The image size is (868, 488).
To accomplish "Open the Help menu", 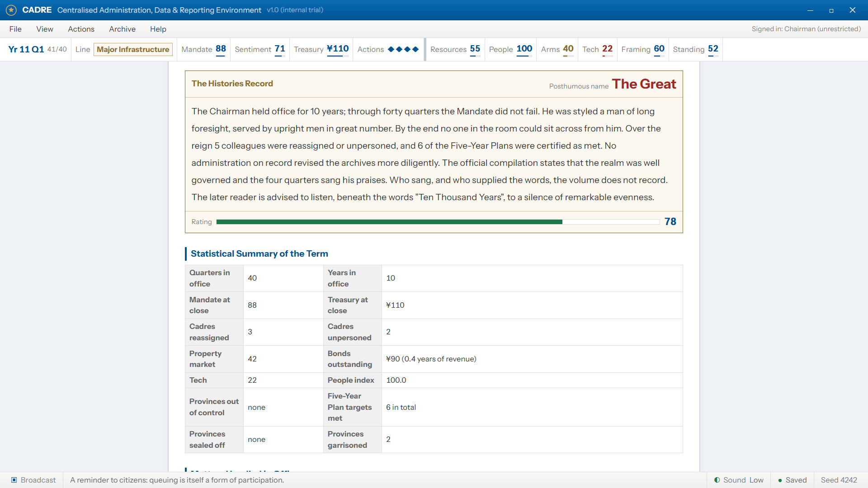I will [x=158, y=29].
